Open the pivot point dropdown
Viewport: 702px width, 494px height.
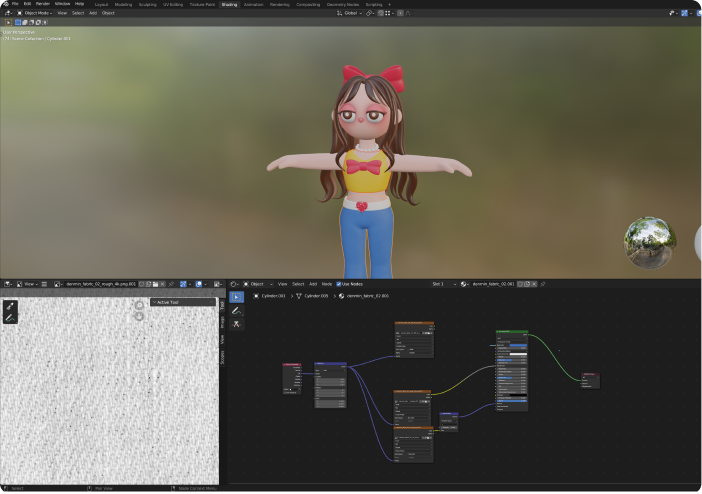point(370,13)
